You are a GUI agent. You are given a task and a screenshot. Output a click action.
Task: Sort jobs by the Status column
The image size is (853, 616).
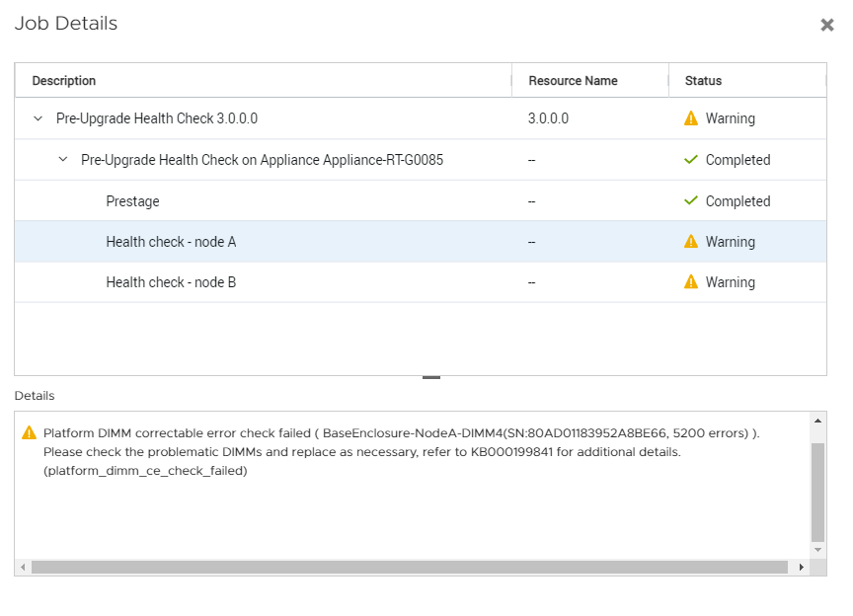(x=703, y=80)
